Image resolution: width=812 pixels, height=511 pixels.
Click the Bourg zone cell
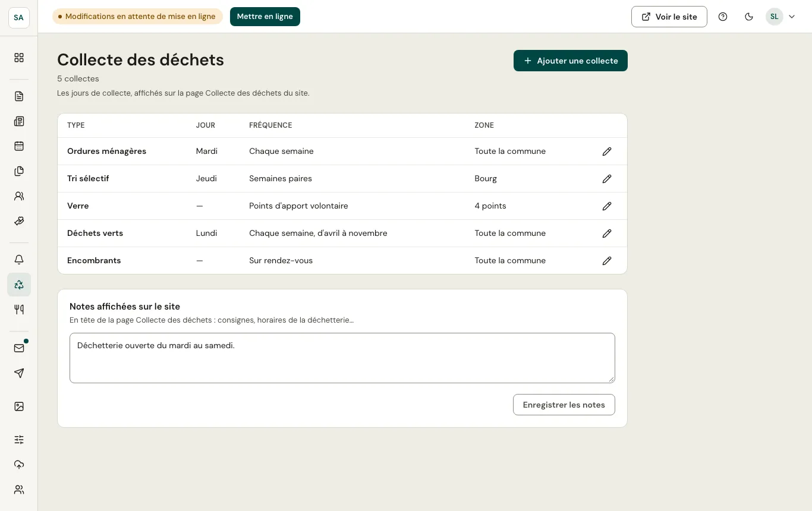click(486, 178)
